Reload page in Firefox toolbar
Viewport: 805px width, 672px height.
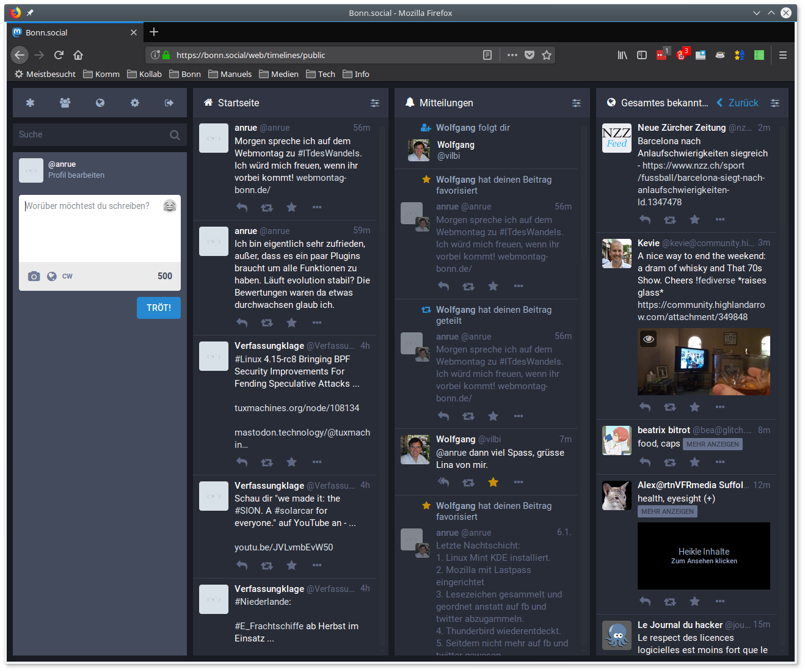(x=59, y=55)
